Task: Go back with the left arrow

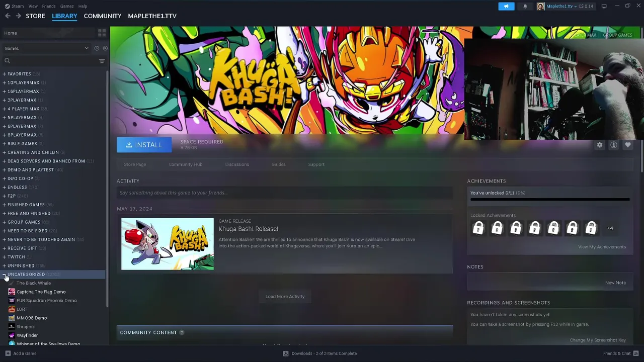Action: point(8,16)
